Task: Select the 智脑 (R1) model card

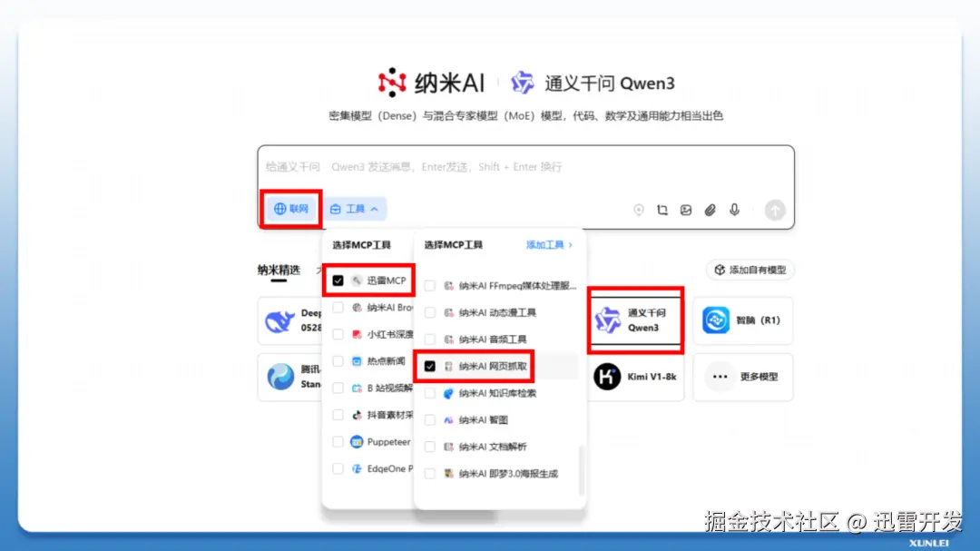Action: (x=742, y=320)
